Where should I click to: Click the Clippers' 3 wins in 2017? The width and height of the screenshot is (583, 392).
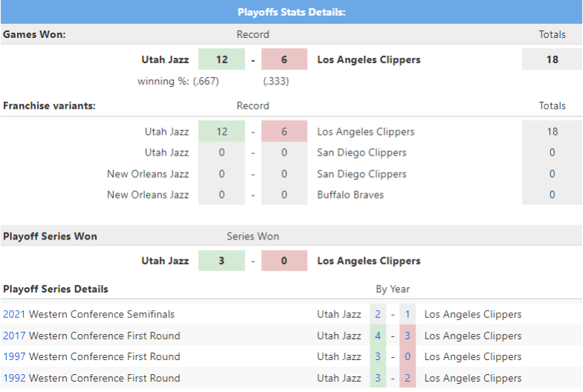pyautogui.click(x=408, y=335)
